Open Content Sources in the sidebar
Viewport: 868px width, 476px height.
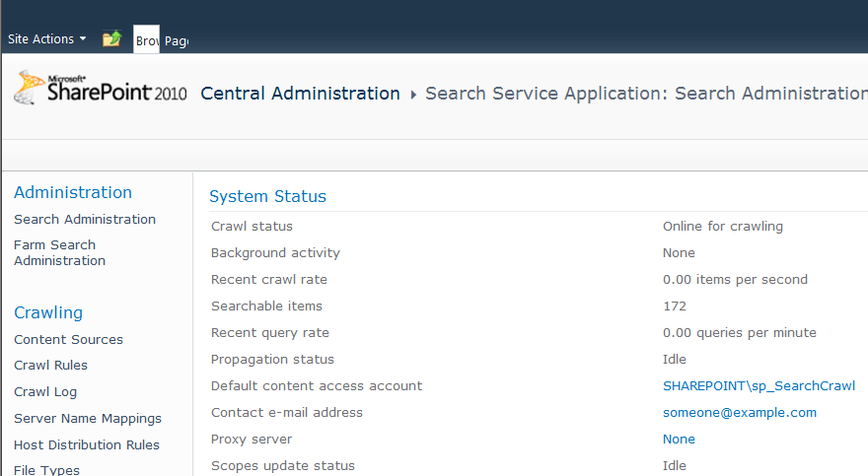[69, 339]
